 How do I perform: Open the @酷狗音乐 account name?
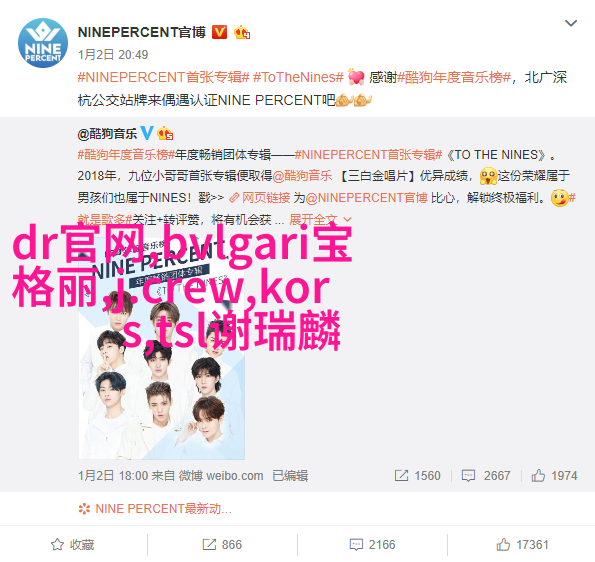pos(107,134)
